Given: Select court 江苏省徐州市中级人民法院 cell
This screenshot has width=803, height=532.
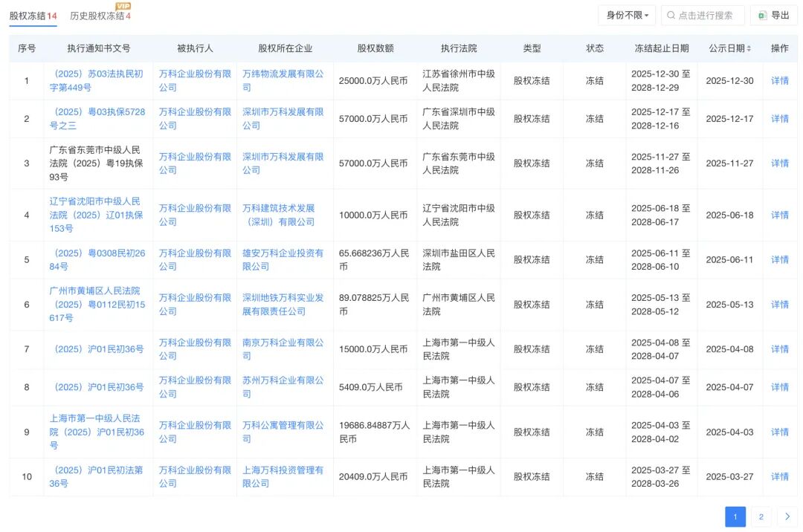Looking at the screenshot, I should tap(459, 81).
